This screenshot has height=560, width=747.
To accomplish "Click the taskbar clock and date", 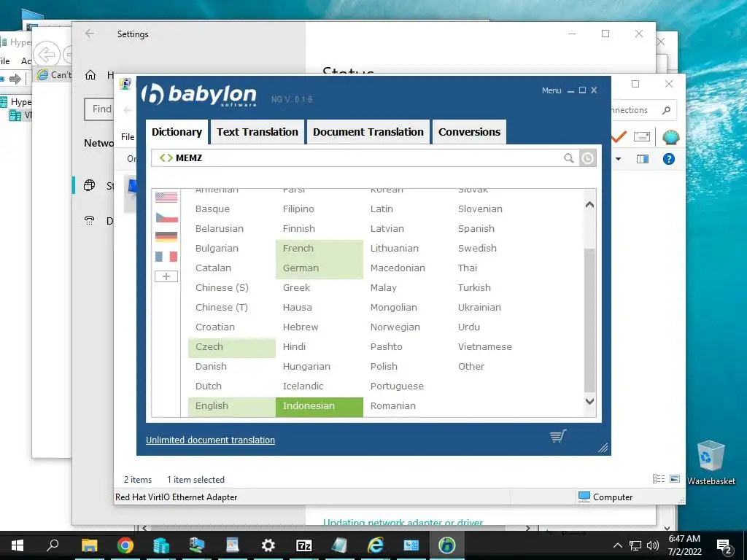I will (x=684, y=545).
